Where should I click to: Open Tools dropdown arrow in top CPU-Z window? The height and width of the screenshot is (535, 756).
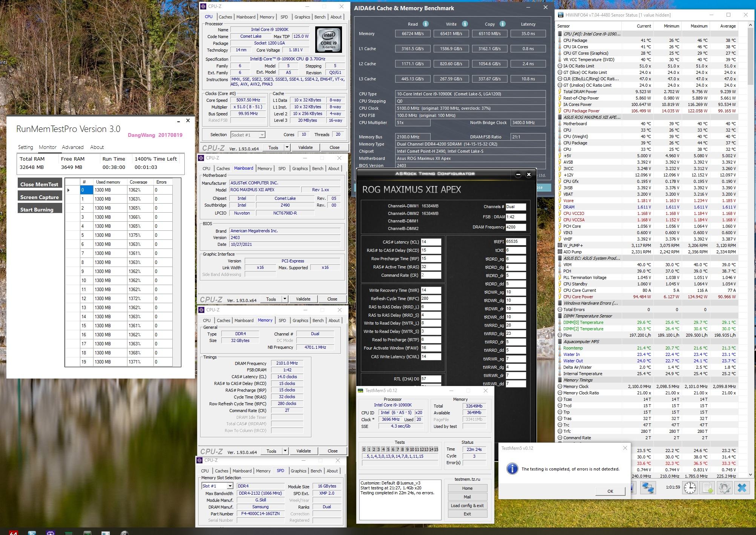click(x=287, y=147)
